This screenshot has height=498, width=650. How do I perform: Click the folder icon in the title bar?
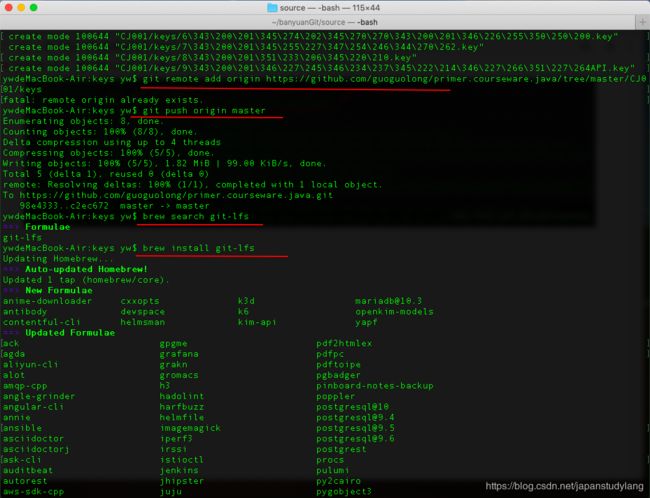tap(272, 7)
